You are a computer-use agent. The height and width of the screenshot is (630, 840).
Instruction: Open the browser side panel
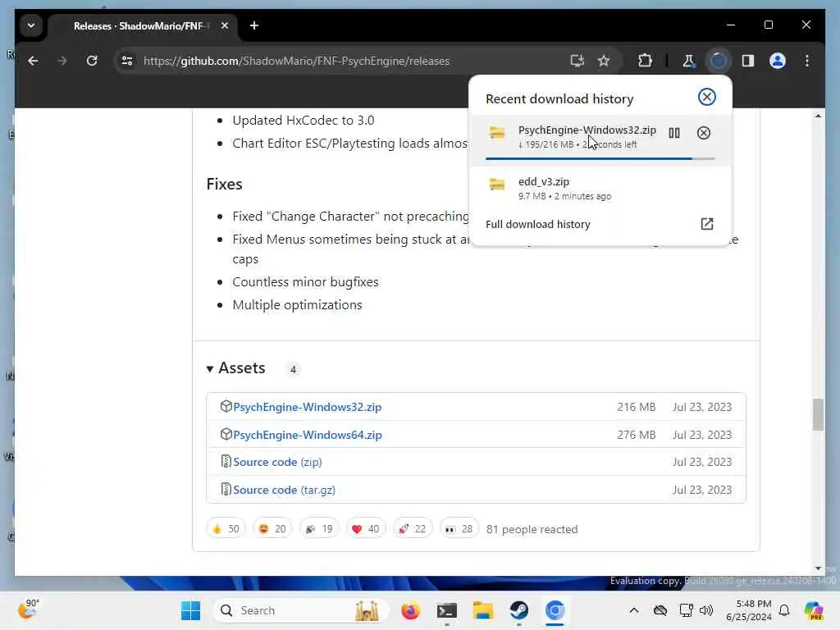(748, 61)
